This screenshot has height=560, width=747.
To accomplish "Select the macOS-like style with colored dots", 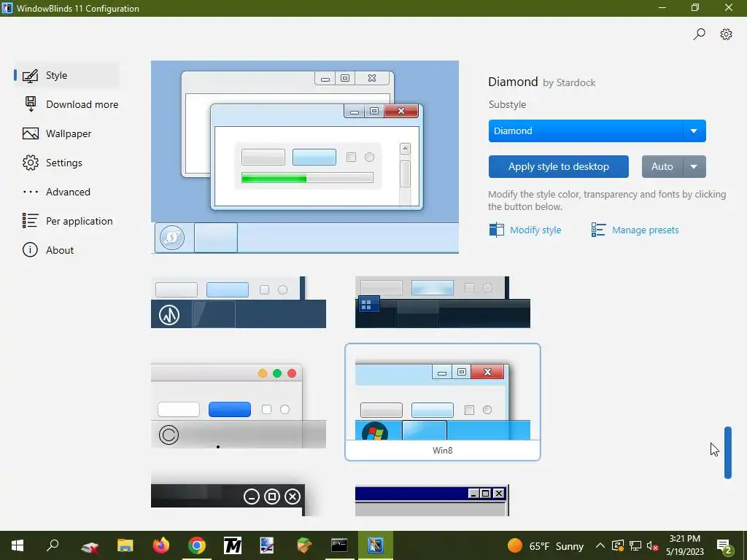I will (239, 406).
